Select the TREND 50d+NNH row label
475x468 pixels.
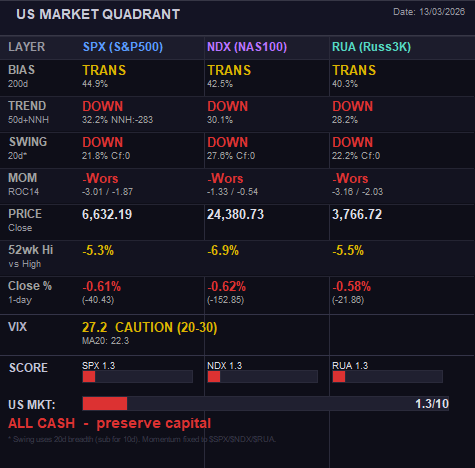click(x=28, y=112)
